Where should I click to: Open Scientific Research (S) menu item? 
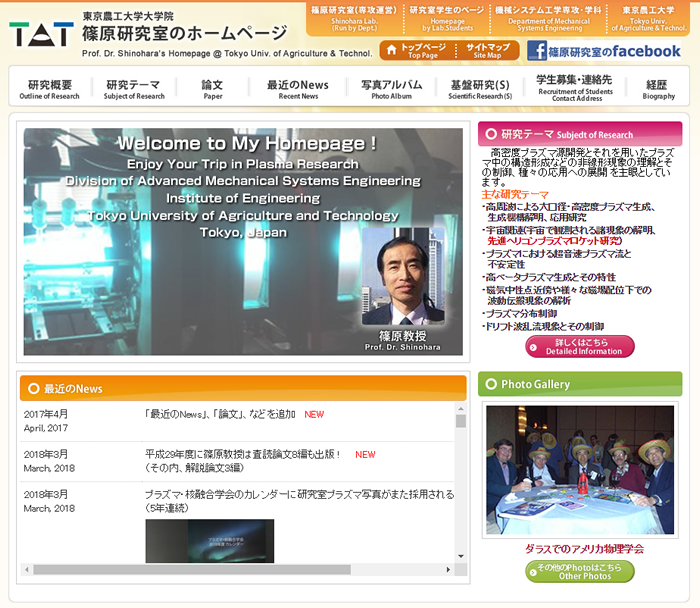click(480, 89)
